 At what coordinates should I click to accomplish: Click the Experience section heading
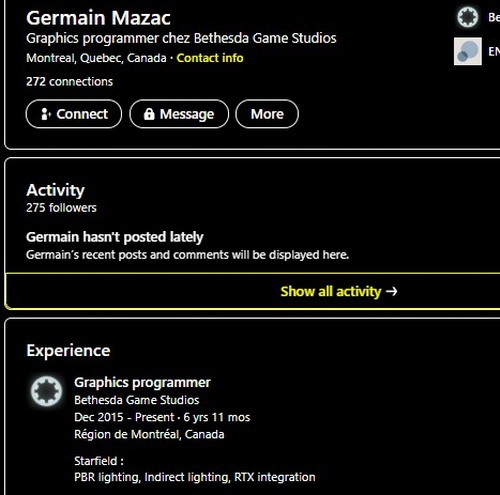click(68, 351)
